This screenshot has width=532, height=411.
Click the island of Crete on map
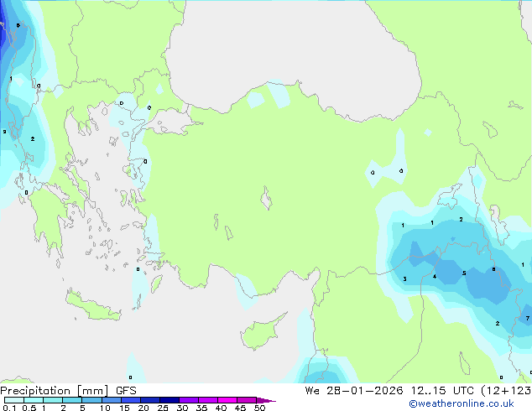[x=91, y=304]
